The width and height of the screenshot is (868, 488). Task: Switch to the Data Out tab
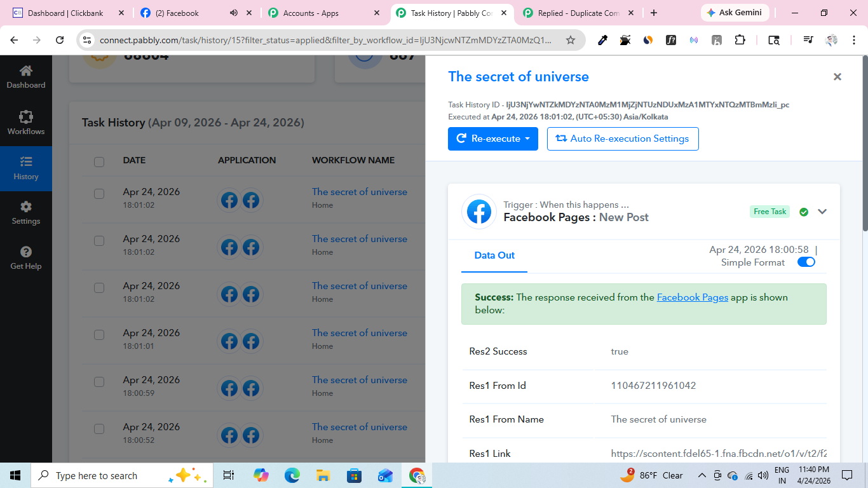tap(494, 255)
